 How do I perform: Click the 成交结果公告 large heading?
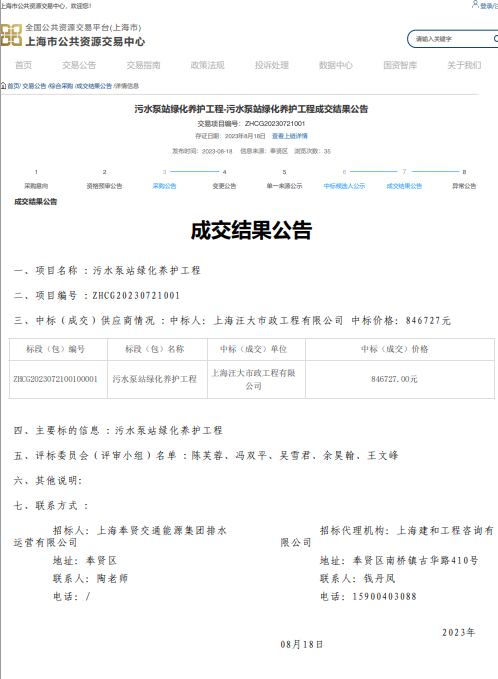click(251, 230)
